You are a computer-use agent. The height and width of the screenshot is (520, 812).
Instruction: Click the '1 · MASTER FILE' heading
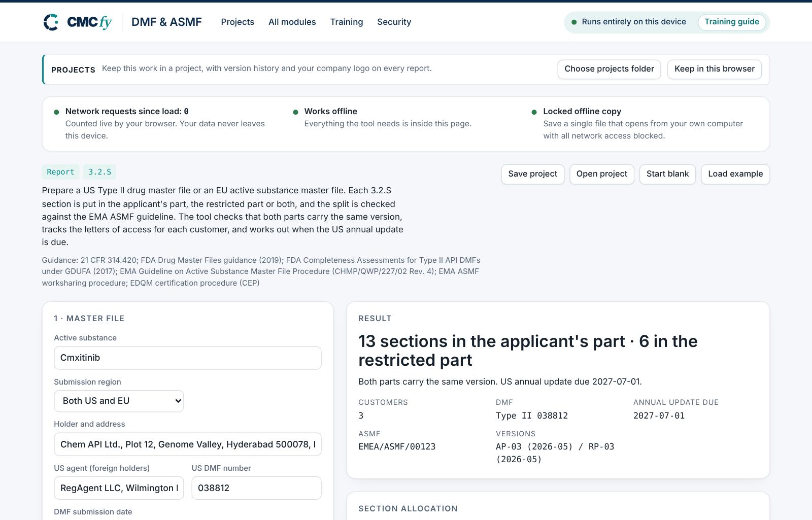[89, 318]
